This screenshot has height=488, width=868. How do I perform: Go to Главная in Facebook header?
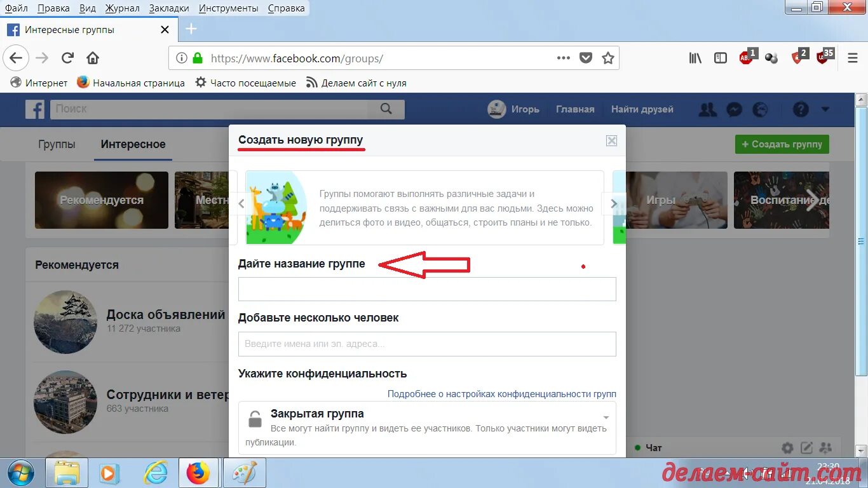(575, 109)
